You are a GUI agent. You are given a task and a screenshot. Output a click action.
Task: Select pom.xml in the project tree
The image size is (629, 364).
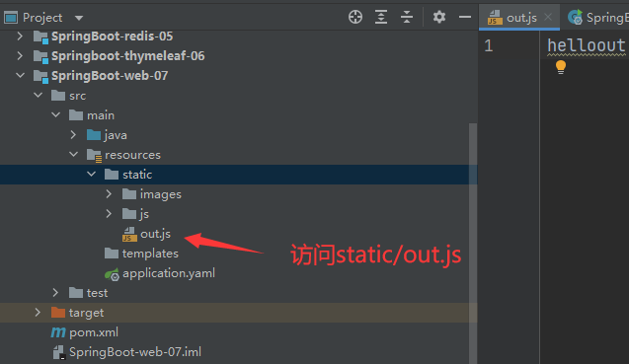94,332
